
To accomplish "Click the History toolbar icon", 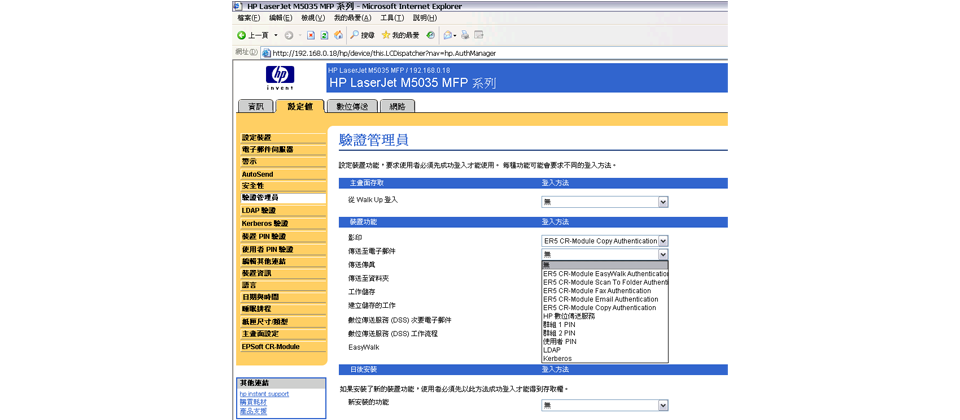I will [431, 36].
